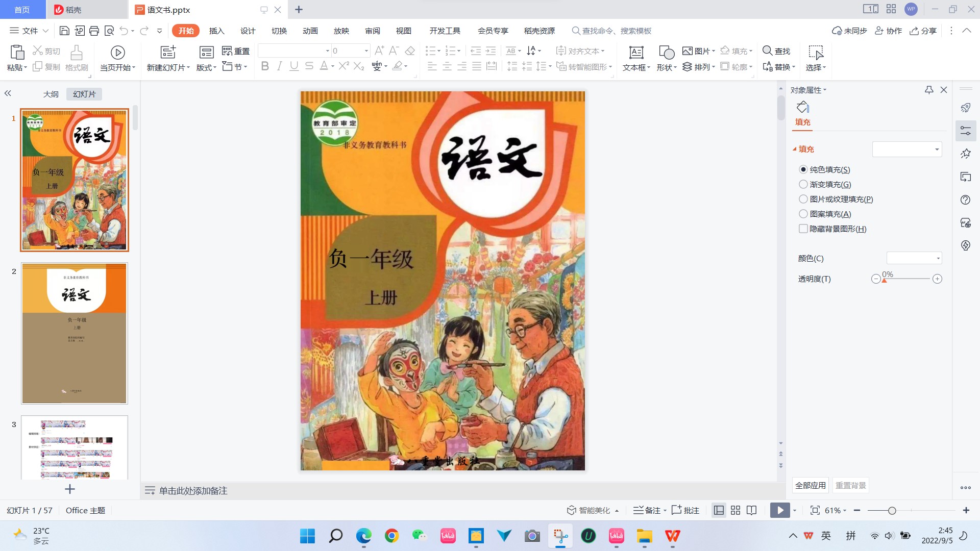This screenshot has height=551, width=980.
Task: Click the Clear Formatting eraser icon
Action: [x=410, y=51]
